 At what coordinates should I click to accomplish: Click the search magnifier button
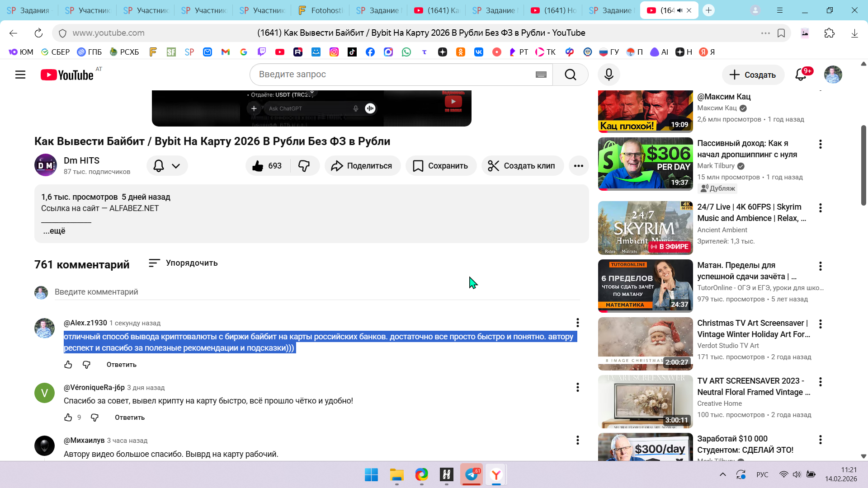pos(570,75)
